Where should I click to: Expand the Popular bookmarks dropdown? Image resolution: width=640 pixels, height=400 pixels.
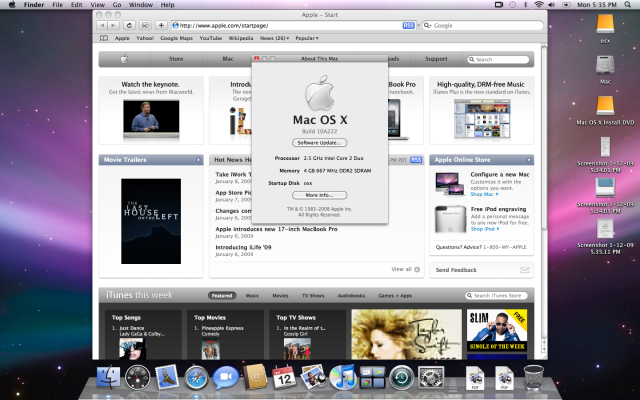tap(307, 38)
